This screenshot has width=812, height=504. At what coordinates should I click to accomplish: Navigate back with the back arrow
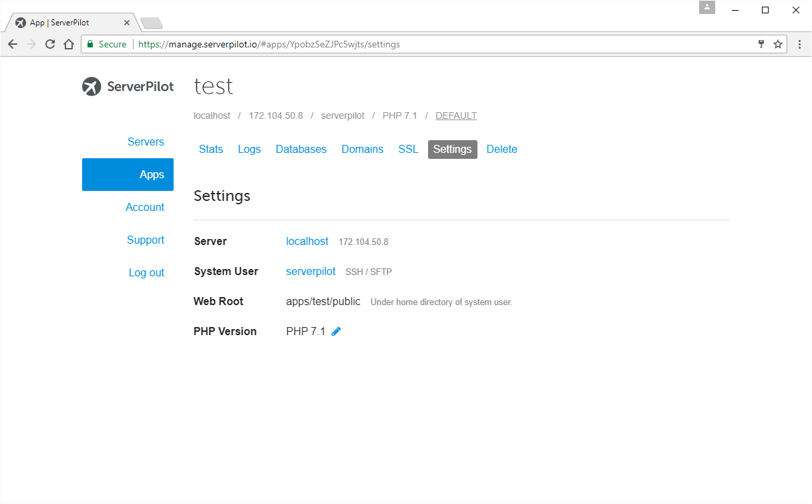pos(13,44)
